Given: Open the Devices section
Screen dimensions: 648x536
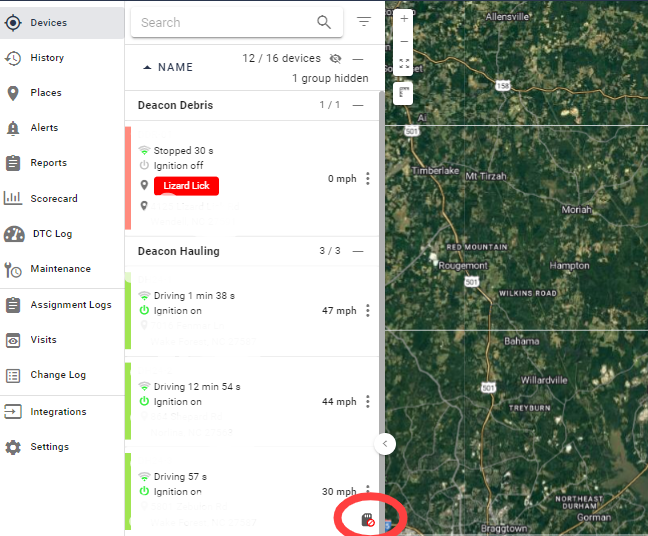Looking at the screenshot, I should coord(62,23).
